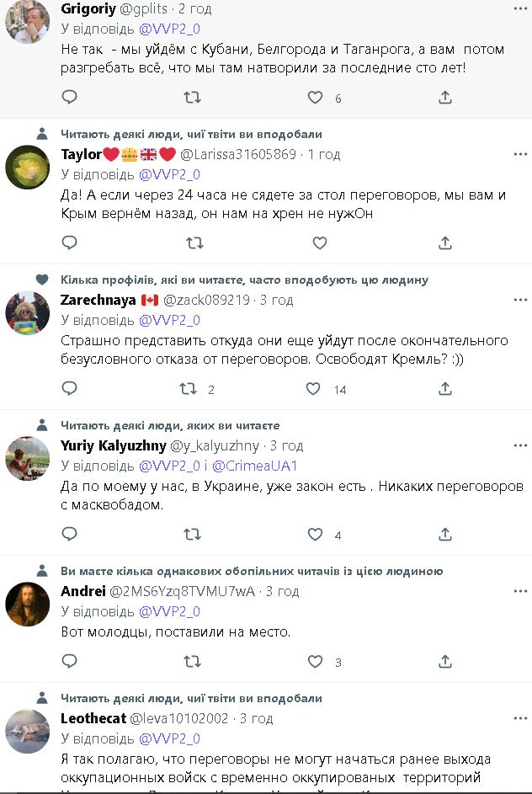Open Yuriy Kalyuzhny's profile name

(113, 445)
